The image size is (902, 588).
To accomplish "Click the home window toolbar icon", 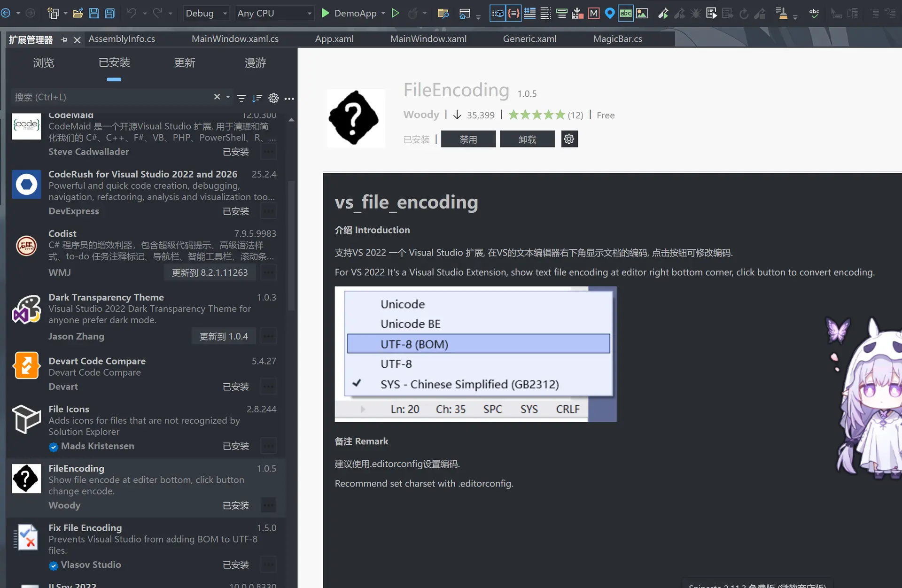I will (465, 13).
